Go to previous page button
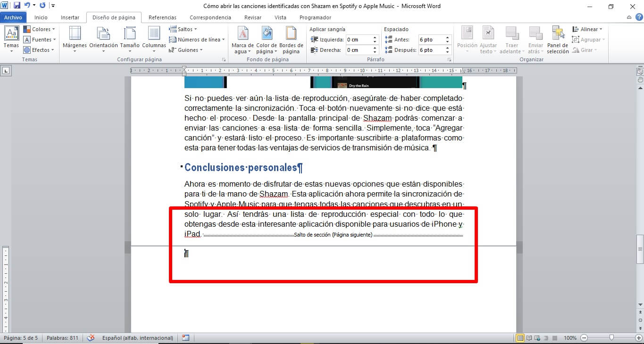 tap(640, 312)
